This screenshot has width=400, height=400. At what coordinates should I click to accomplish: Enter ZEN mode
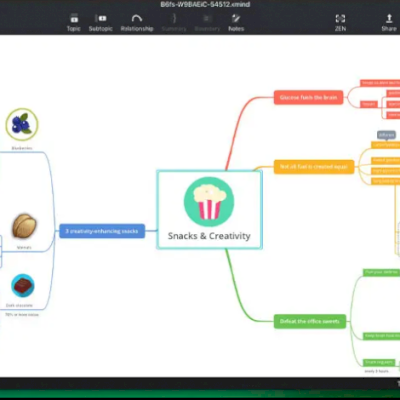pyautogui.click(x=340, y=23)
